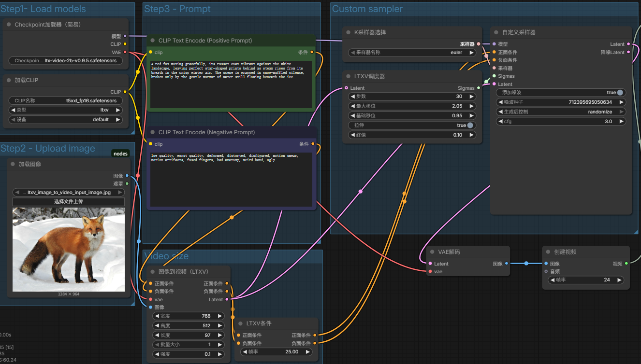Viewport: 641px width, 364px height.
Task: Open the checkpoint ltx-video-2b-v0.9.5 selector
Action: coord(65,61)
